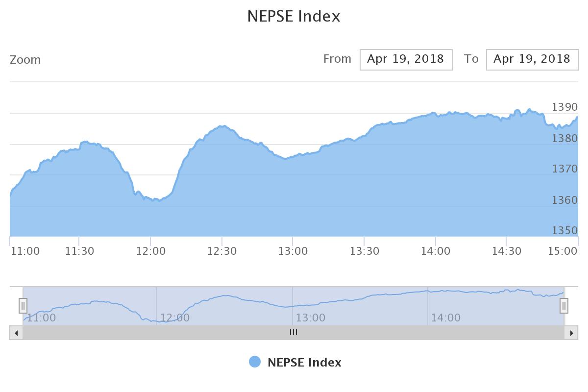Click the 13:00 label in the navigator
This screenshot has width=588, height=392.
pos(311,318)
